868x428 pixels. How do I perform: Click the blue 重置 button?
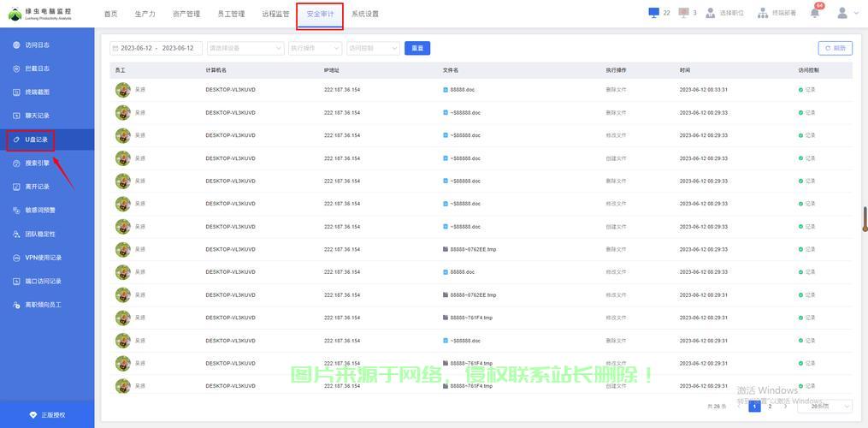(417, 49)
